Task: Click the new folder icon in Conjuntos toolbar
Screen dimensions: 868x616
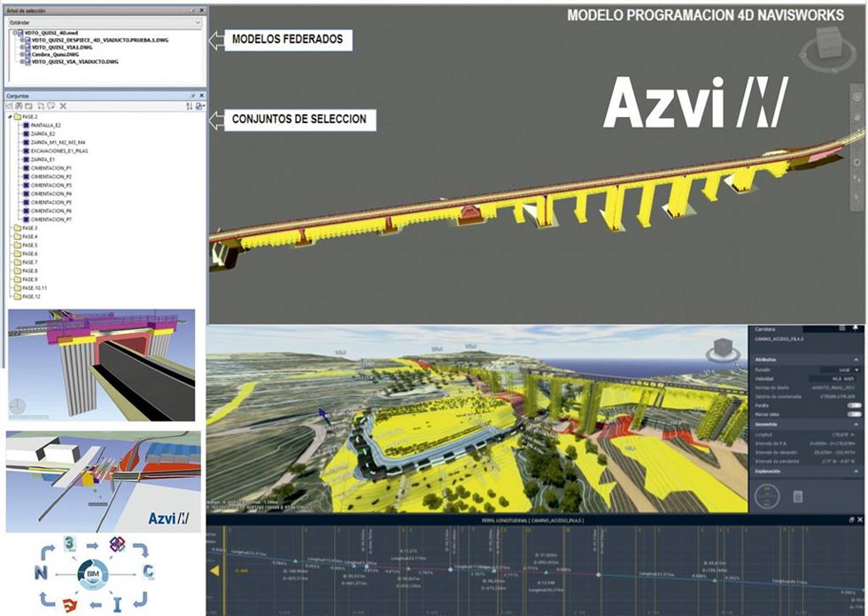Action: pyautogui.click(x=28, y=105)
